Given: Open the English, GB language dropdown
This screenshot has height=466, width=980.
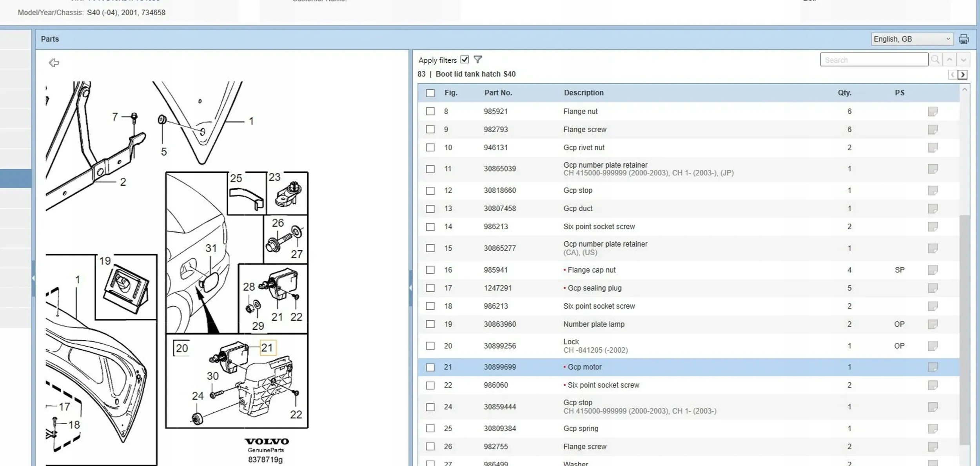Looking at the screenshot, I should 911,39.
